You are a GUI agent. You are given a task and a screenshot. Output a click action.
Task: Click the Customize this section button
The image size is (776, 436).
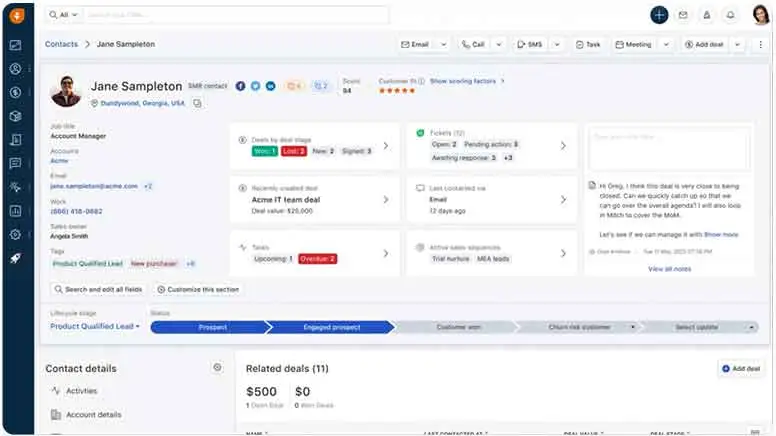[x=199, y=289]
